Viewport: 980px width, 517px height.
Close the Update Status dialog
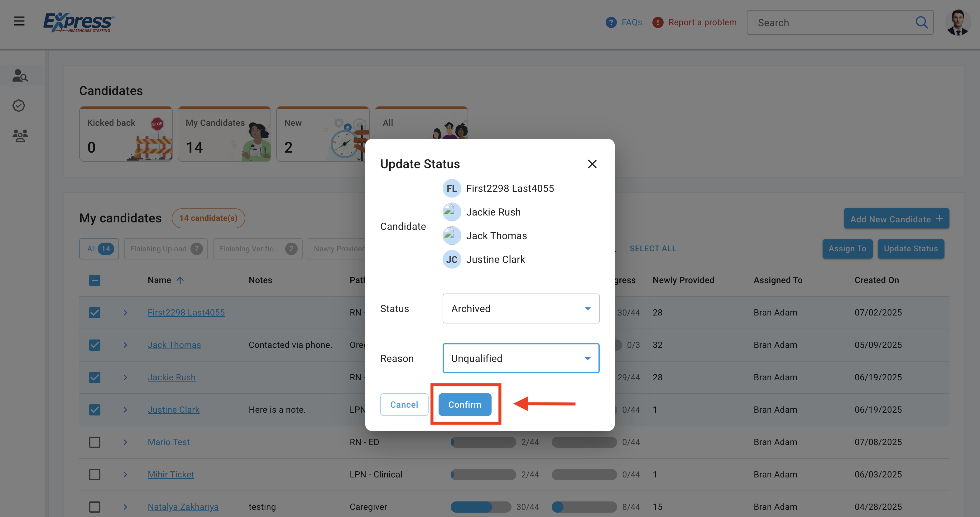pos(592,164)
